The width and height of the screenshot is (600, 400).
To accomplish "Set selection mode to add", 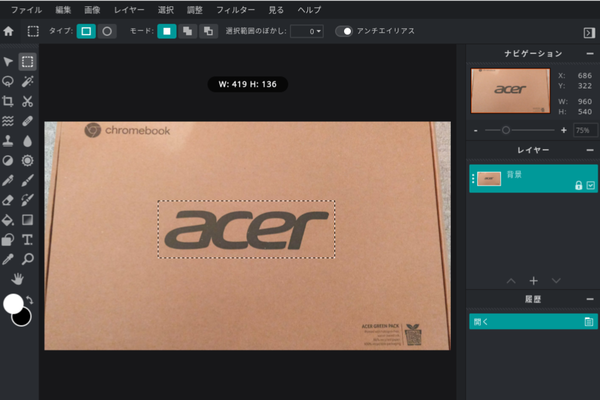I will [188, 31].
